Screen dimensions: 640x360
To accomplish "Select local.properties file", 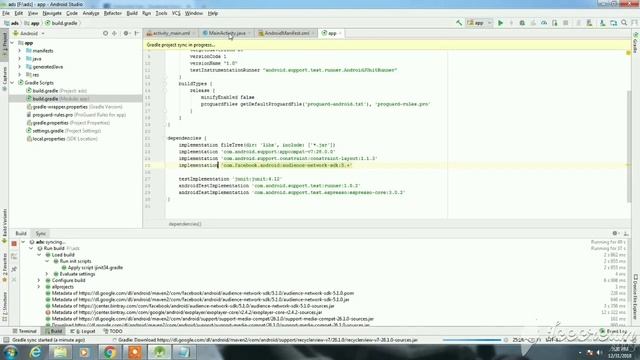I will [x=62, y=139].
